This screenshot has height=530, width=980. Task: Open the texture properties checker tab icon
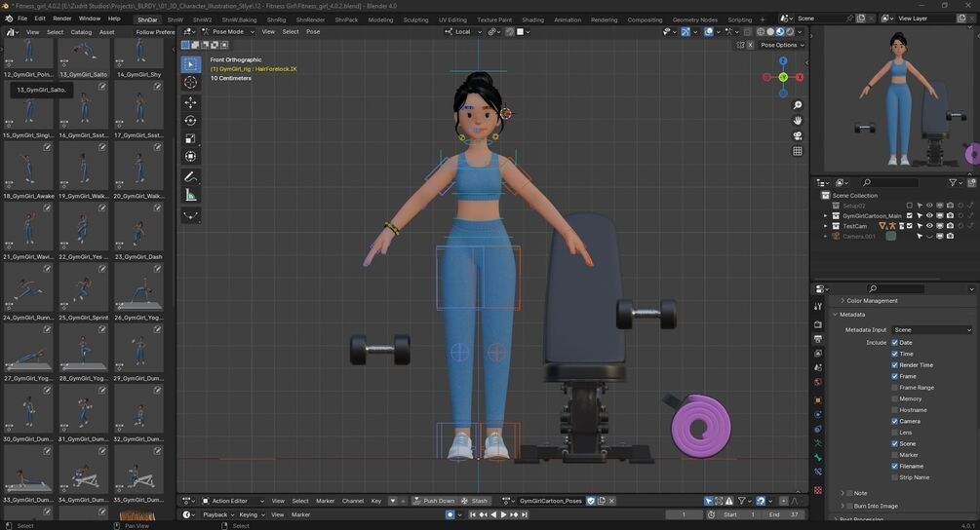click(818, 490)
